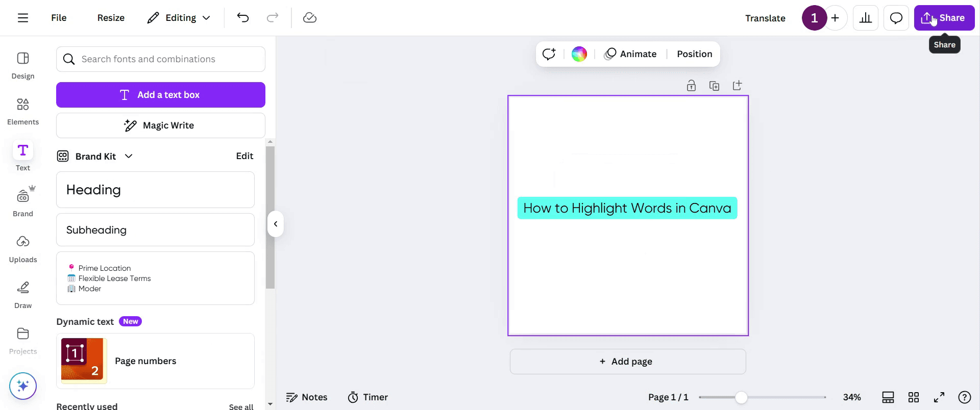Click the side panel scrollbar
This screenshot has width=980, height=410.
point(271,218)
